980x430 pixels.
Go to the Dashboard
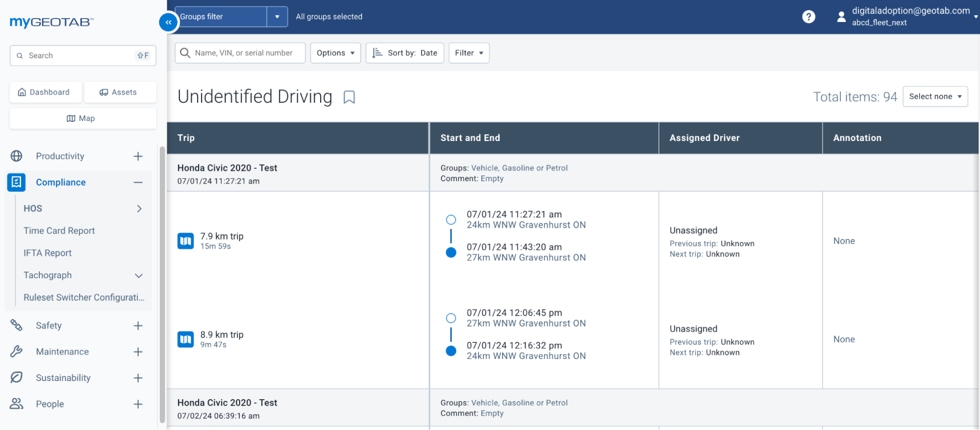coord(46,92)
